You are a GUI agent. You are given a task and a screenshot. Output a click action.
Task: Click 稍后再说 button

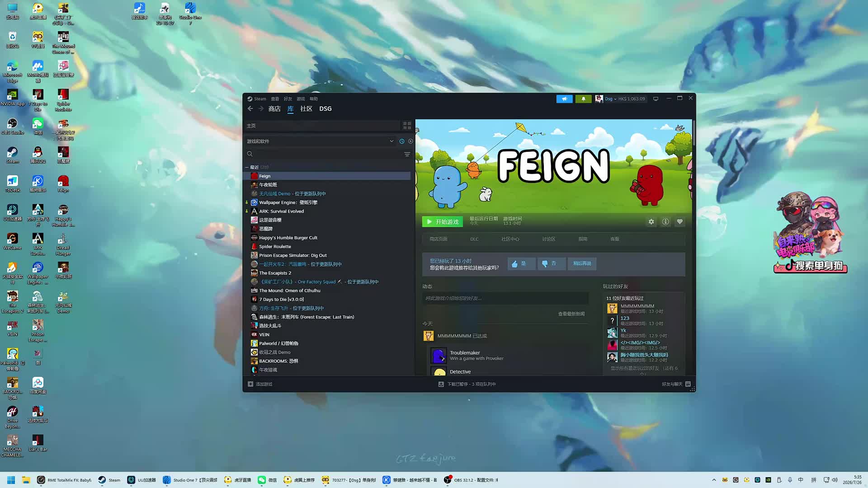tap(582, 263)
